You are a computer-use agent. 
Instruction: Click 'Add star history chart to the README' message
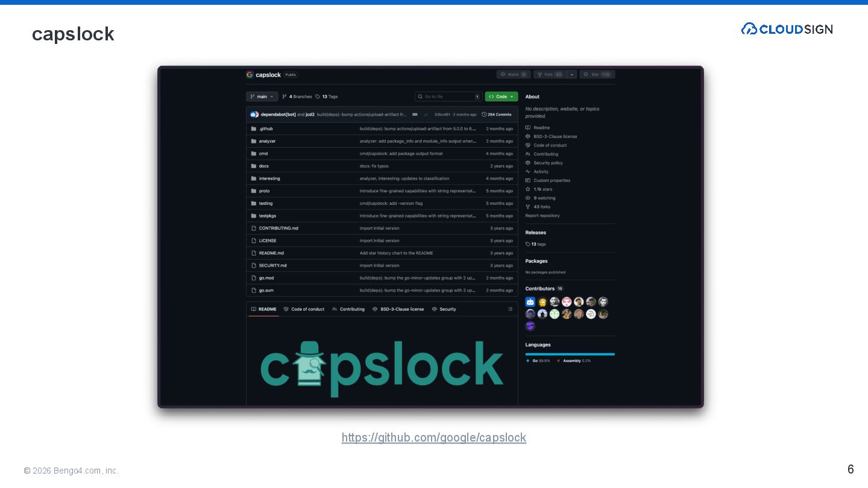point(397,253)
